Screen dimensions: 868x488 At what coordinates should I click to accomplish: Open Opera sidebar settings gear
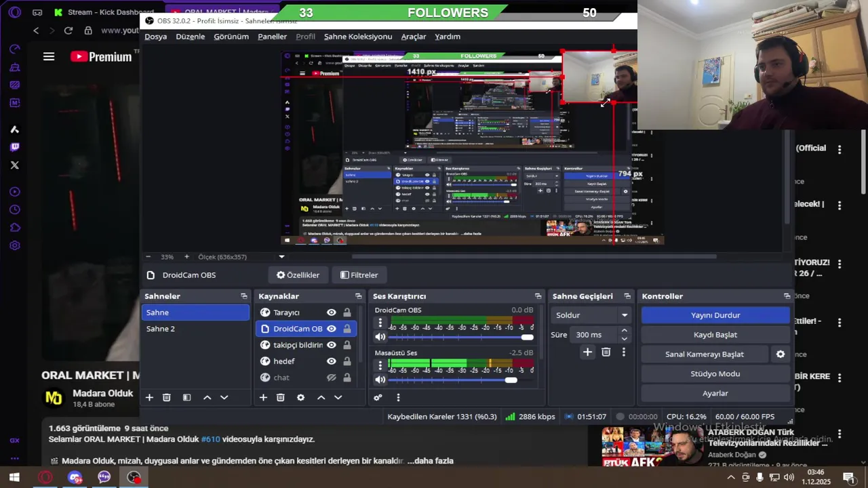click(15, 245)
